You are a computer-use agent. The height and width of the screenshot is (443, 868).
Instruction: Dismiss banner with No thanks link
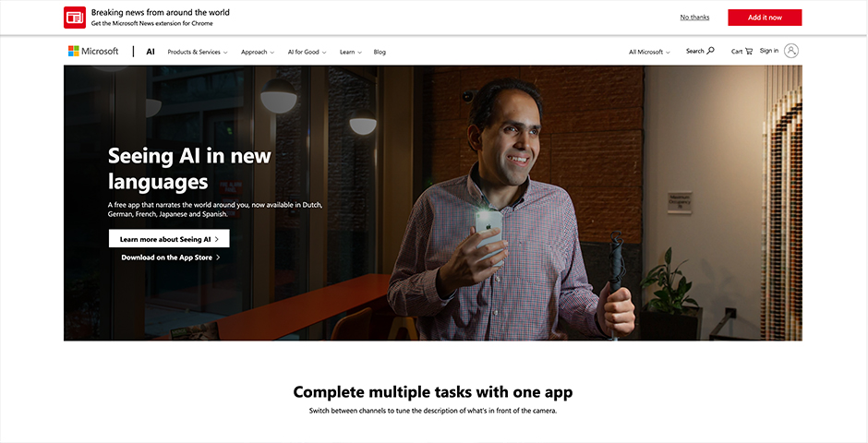[x=694, y=18]
